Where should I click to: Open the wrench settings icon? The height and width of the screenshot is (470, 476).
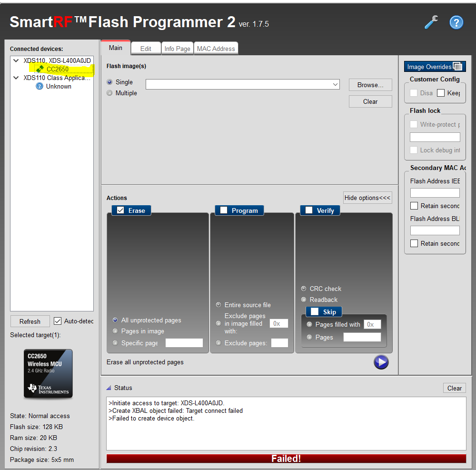431,22
